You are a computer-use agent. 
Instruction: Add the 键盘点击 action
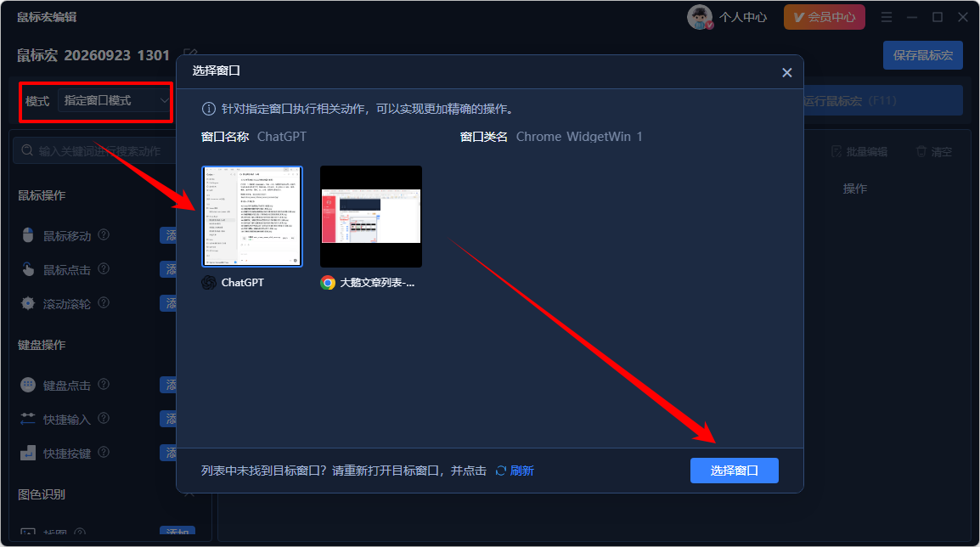pos(169,385)
